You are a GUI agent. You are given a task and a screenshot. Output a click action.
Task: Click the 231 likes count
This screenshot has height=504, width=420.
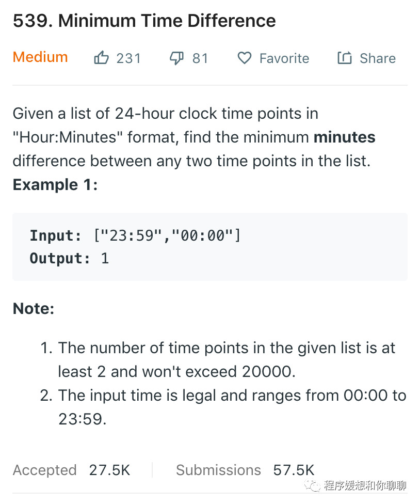(128, 58)
